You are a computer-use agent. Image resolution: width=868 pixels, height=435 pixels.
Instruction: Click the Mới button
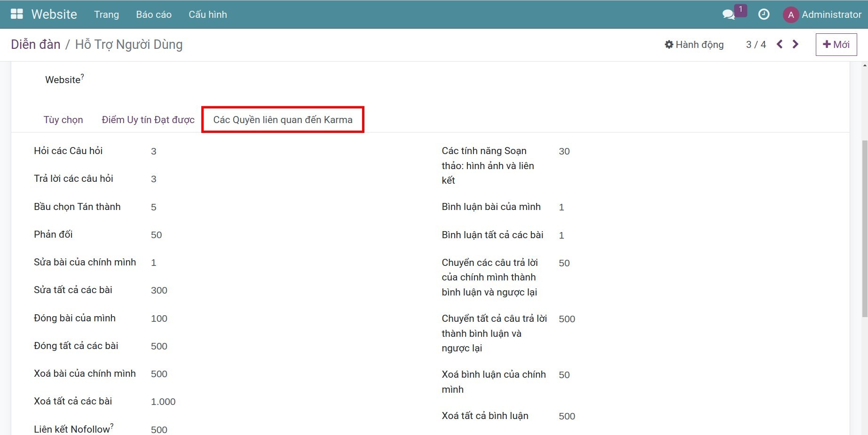point(836,45)
